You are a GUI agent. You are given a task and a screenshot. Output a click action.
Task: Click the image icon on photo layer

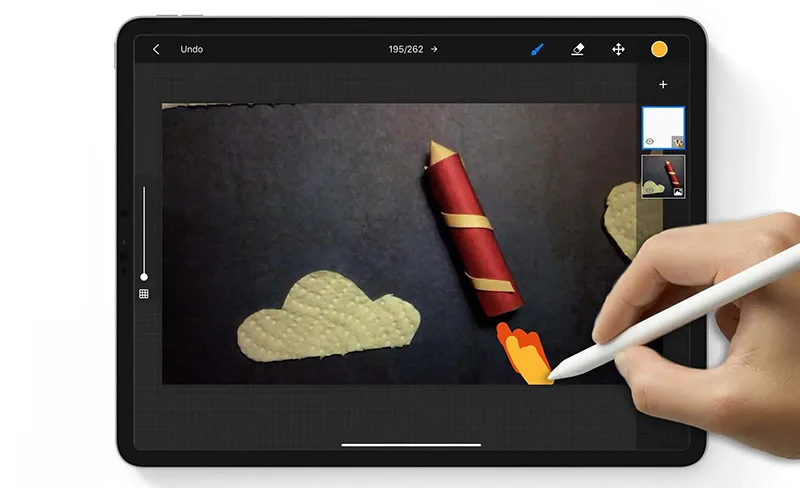678,192
